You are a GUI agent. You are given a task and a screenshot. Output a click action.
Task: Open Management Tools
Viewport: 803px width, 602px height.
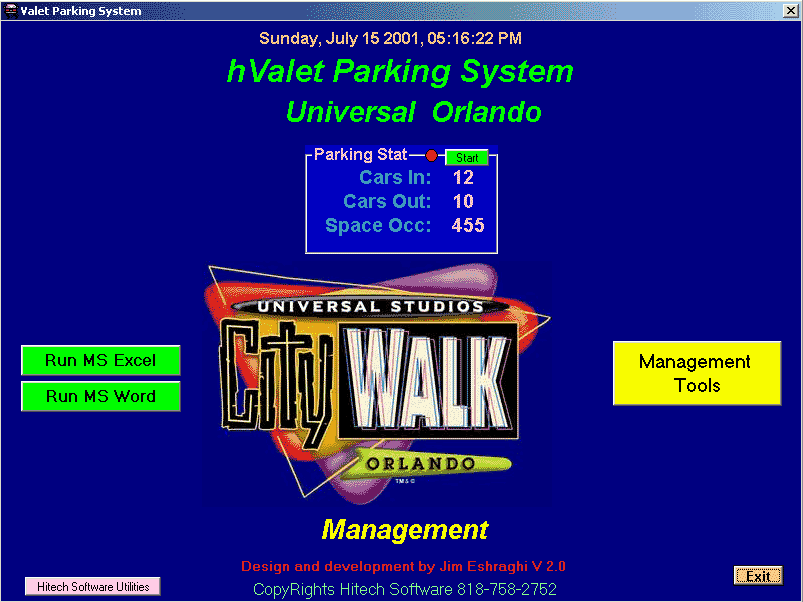(696, 373)
